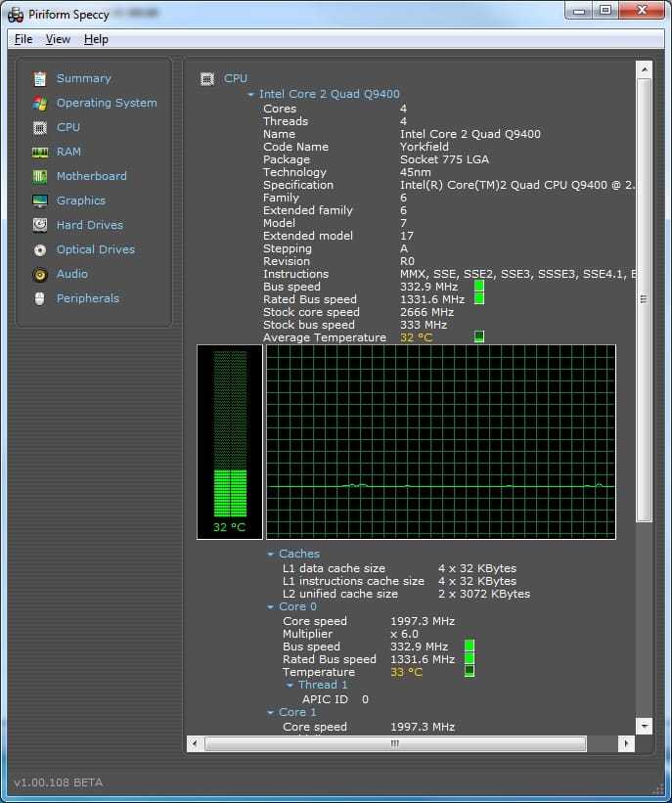This screenshot has width=672, height=803.
Task: Open the Optical Drives section
Action: click(x=95, y=249)
